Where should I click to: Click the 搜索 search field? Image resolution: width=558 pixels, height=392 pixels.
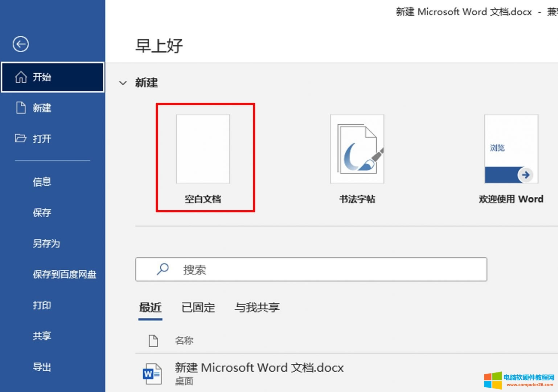pyautogui.click(x=311, y=269)
